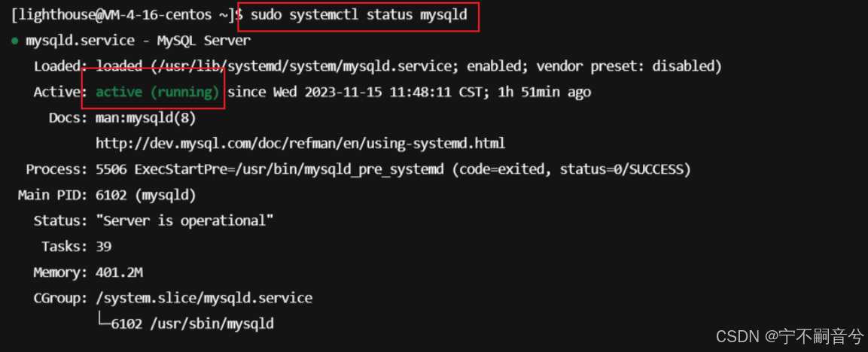Click the "Server is operational" status string
868x352 pixels.
pyautogui.click(x=185, y=221)
